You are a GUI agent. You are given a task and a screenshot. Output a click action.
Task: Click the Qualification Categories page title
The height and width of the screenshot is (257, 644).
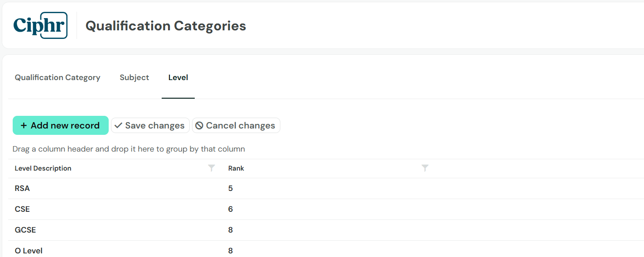166,26
